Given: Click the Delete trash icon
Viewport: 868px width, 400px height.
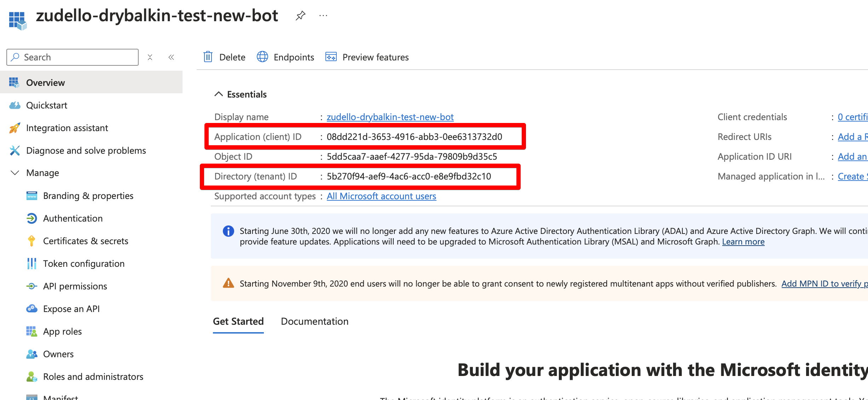Looking at the screenshot, I should point(208,57).
